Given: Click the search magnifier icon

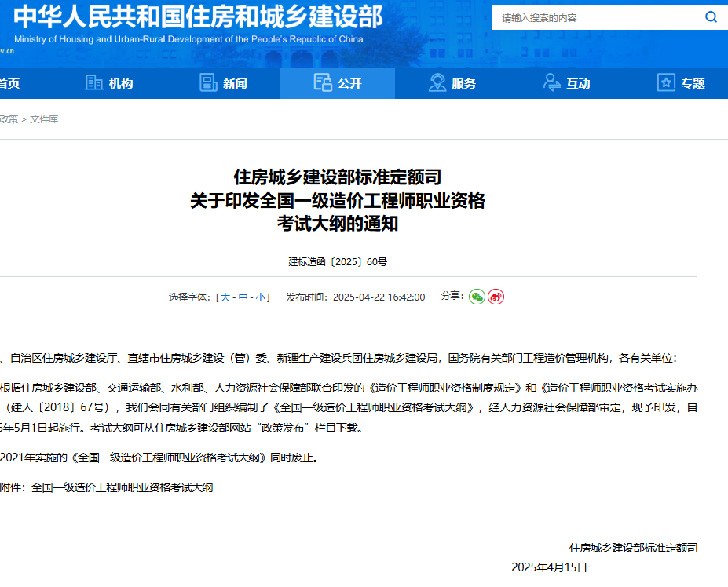Looking at the screenshot, I should pyautogui.click(x=711, y=17).
